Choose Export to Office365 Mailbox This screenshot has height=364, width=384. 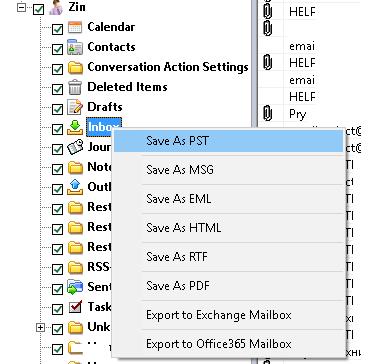click(x=229, y=344)
